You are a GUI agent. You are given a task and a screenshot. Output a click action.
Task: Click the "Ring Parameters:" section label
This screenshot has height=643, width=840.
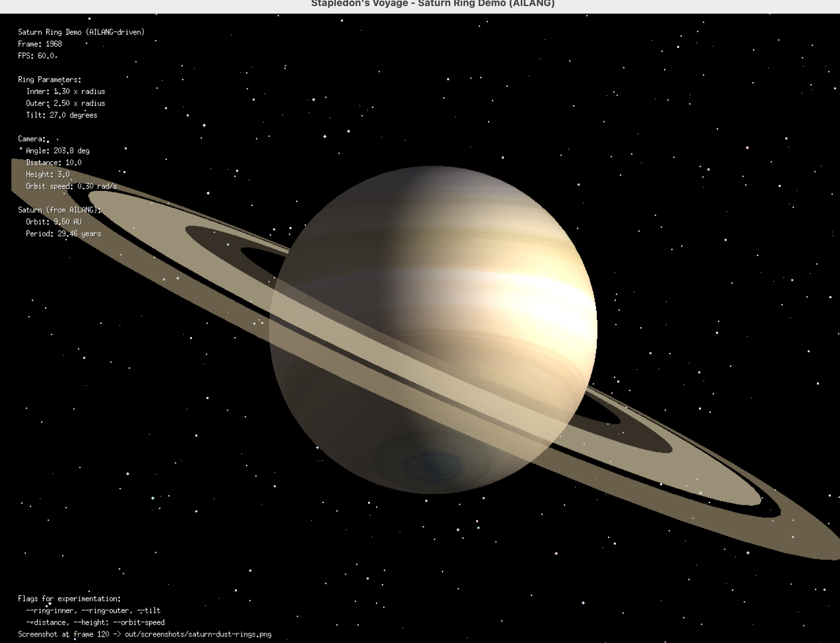pos(50,80)
